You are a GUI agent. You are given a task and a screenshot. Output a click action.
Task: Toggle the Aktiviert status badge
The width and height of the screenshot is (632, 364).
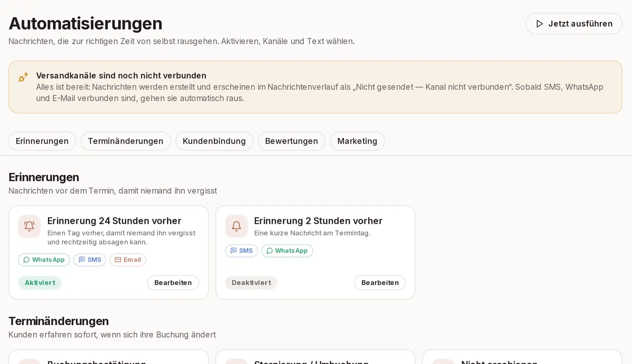pyautogui.click(x=40, y=283)
